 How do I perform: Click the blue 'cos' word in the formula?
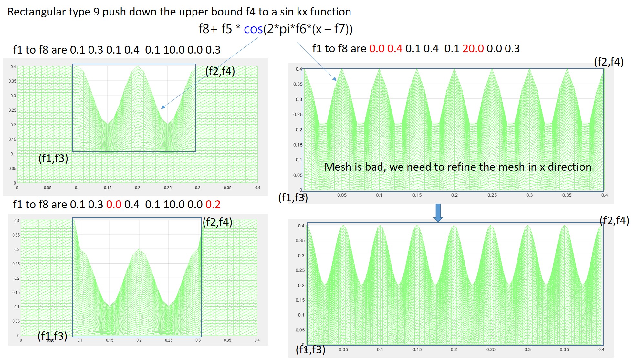point(253,29)
